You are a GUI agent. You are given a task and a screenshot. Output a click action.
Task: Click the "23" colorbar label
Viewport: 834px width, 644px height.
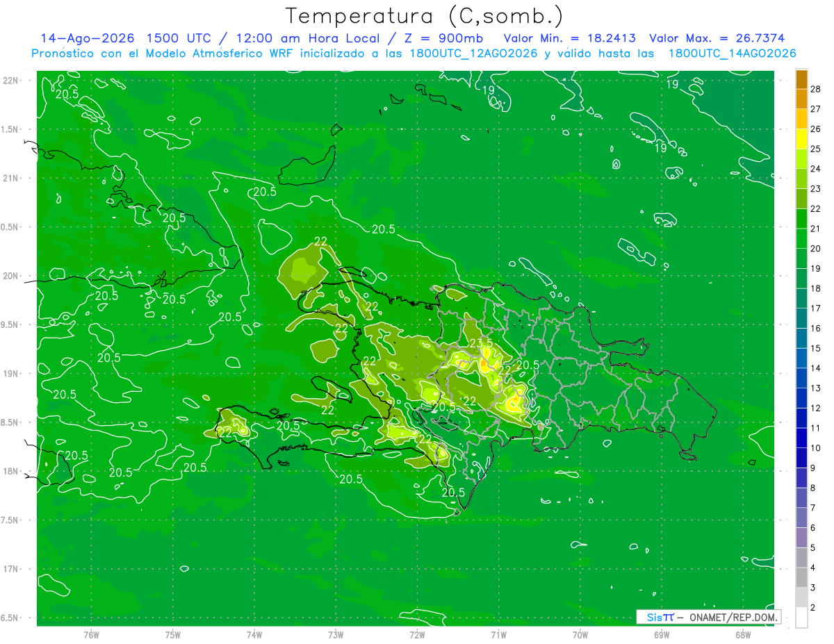(x=816, y=189)
